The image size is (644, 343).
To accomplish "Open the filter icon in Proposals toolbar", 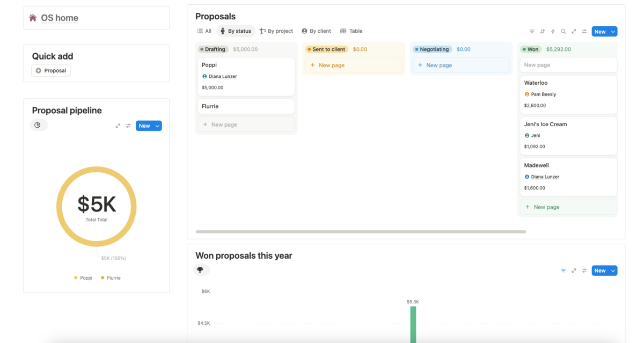I will (x=532, y=32).
